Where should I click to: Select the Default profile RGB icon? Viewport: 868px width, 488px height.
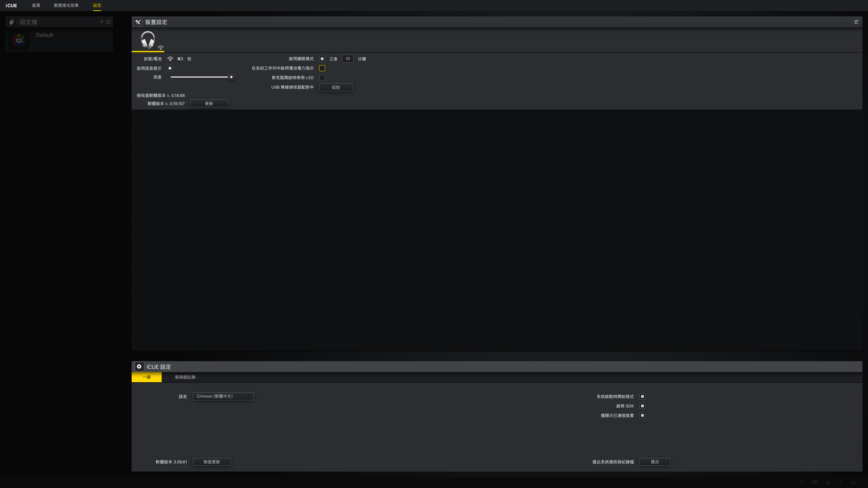click(19, 40)
